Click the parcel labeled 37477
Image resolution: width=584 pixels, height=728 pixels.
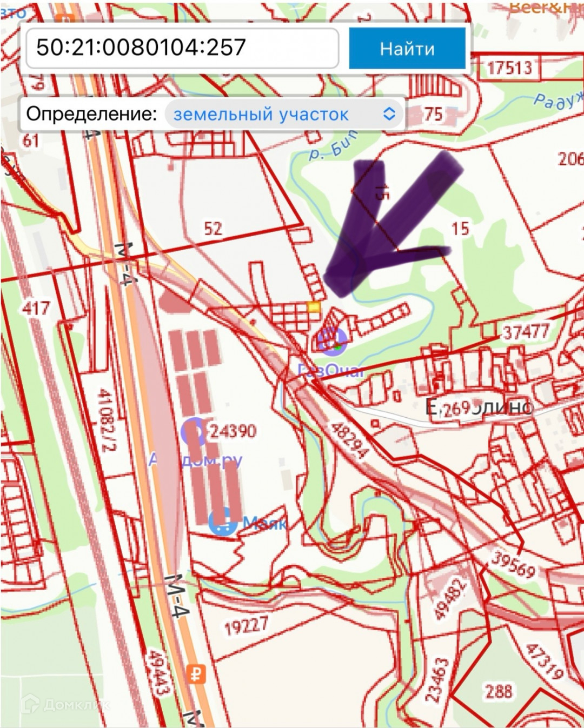pyautogui.click(x=526, y=331)
